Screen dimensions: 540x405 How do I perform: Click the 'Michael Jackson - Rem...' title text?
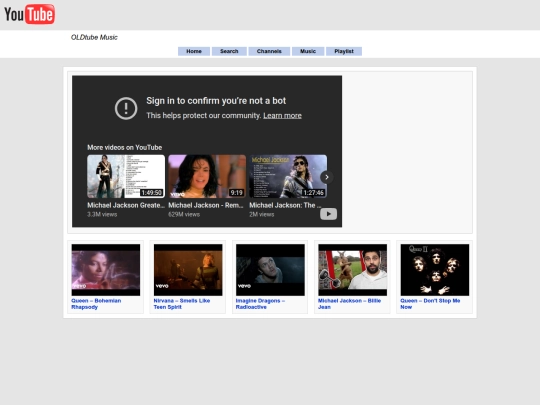click(x=206, y=205)
